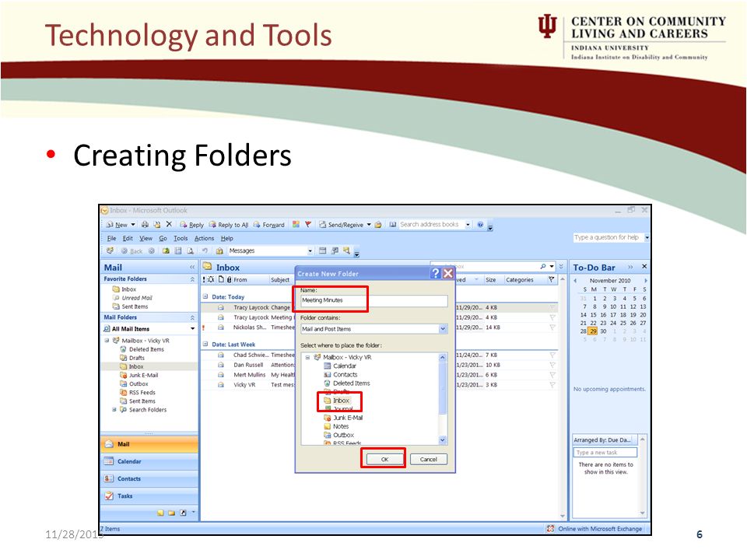Collapse the Date: Last Week group

[205, 344]
